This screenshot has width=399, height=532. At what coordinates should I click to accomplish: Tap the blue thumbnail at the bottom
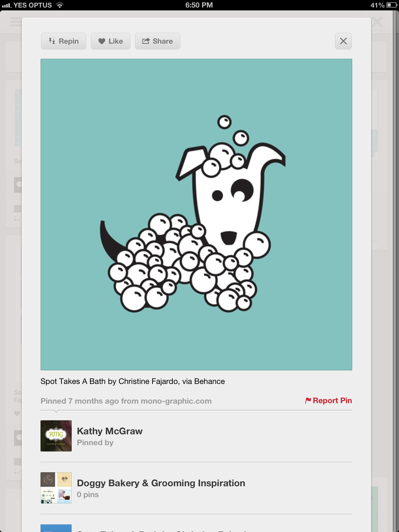56,528
